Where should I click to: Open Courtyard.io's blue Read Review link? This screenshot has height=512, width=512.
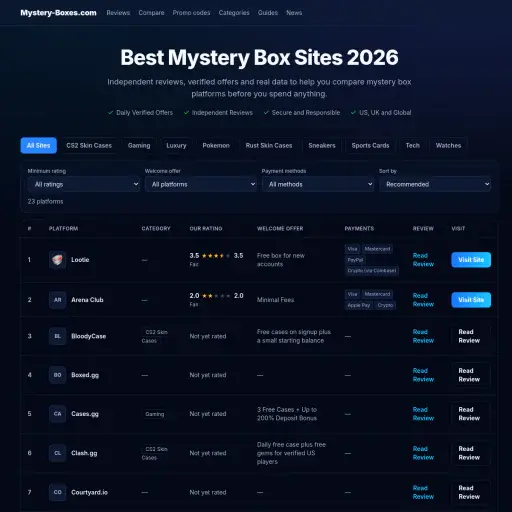click(x=423, y=492)
